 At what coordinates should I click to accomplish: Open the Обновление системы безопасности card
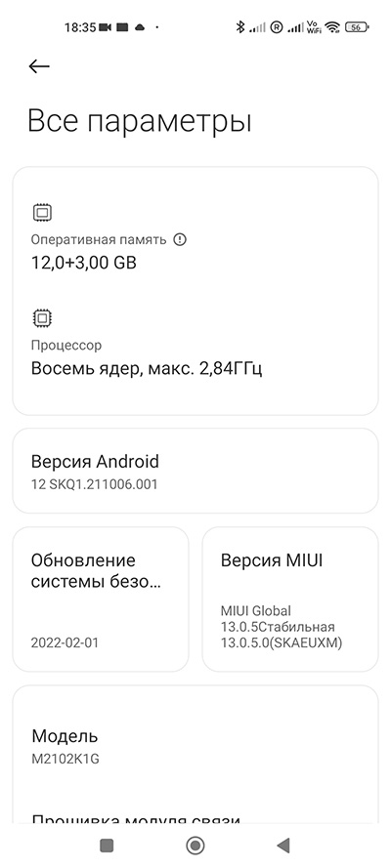[101, 599]
